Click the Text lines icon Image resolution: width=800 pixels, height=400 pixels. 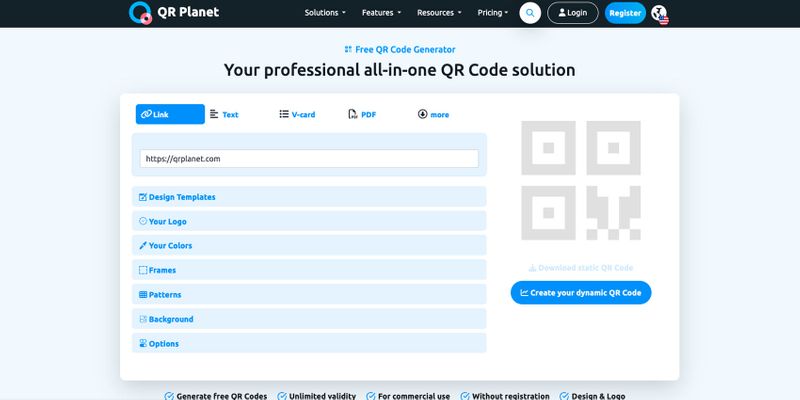point(214,114)
